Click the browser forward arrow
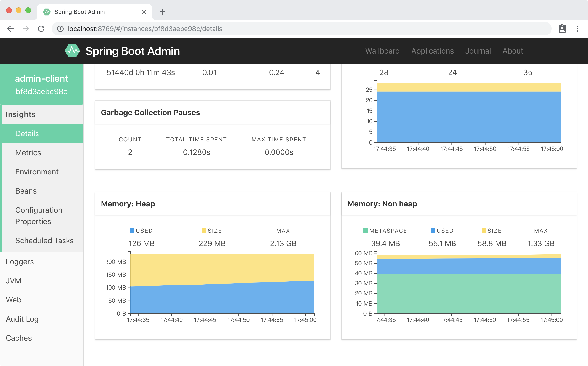This screenshot has width=588, height=366. pyautogui.click(x=26, y=29)
